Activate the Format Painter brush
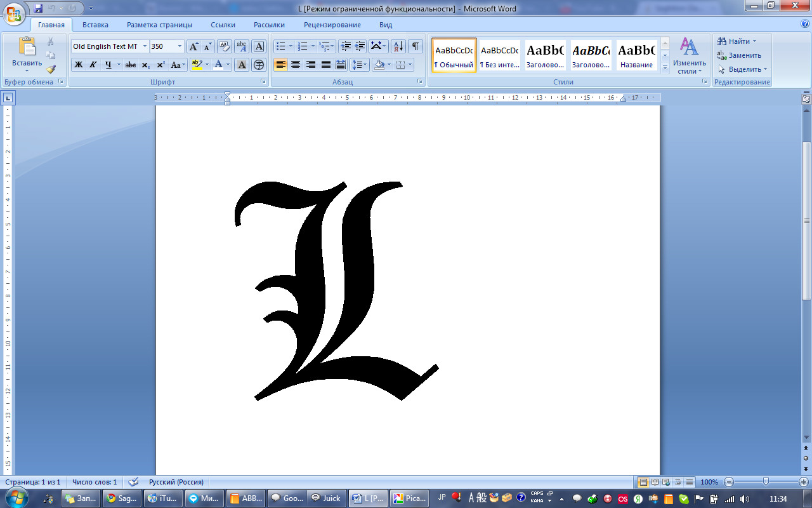This screenshot has height=508, width=812. (x=51, y=69)
